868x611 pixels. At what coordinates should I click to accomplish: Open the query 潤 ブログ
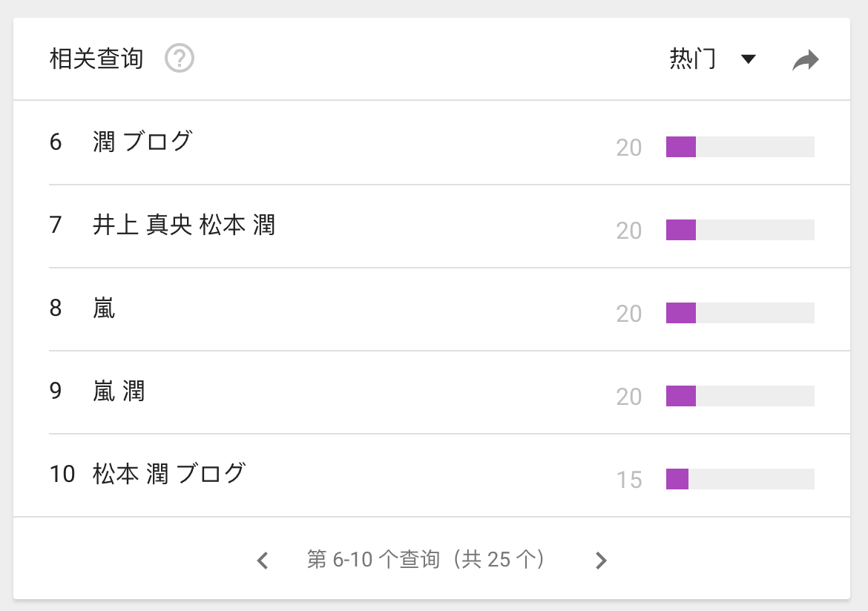point(142,141)
